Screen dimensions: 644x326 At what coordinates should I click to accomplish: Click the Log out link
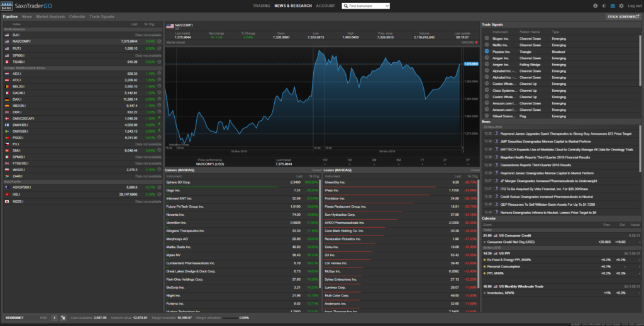pos(635,6)
